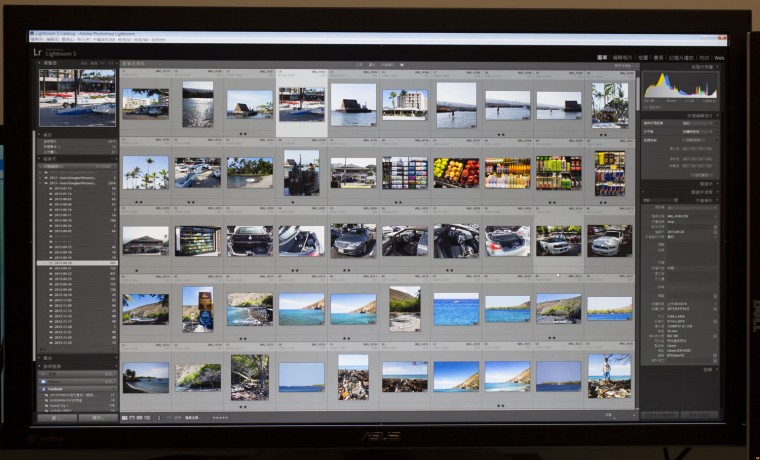This screenshot has height=460, width=760.
Task: Open the Print module tab
Action: coord(704,58)
